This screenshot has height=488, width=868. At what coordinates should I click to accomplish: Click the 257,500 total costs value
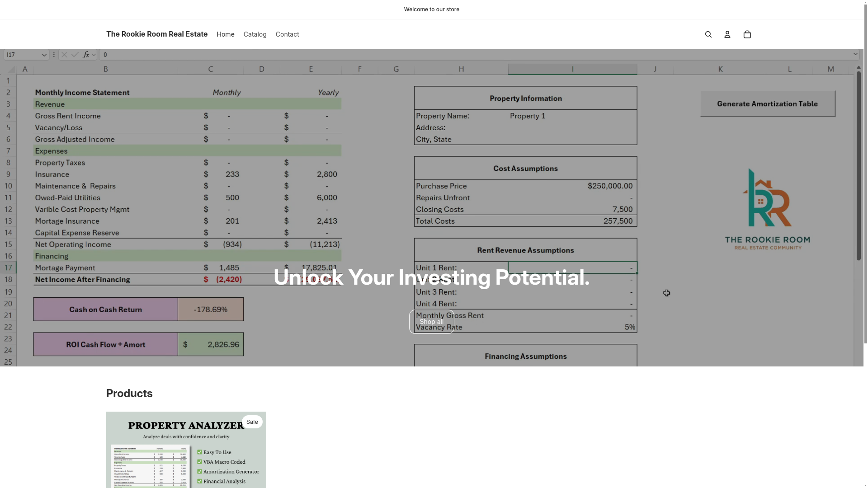(x=618, y=221)
